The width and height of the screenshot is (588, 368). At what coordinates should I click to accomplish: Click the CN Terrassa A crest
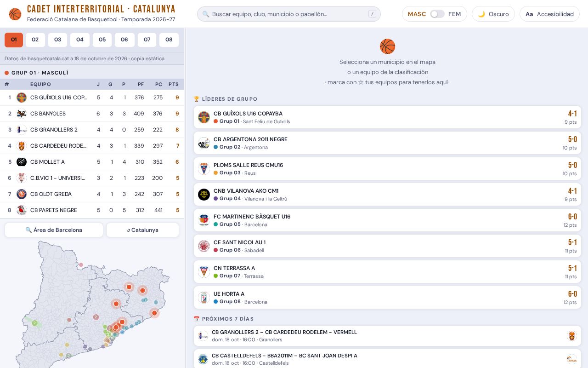pos(204,272)
